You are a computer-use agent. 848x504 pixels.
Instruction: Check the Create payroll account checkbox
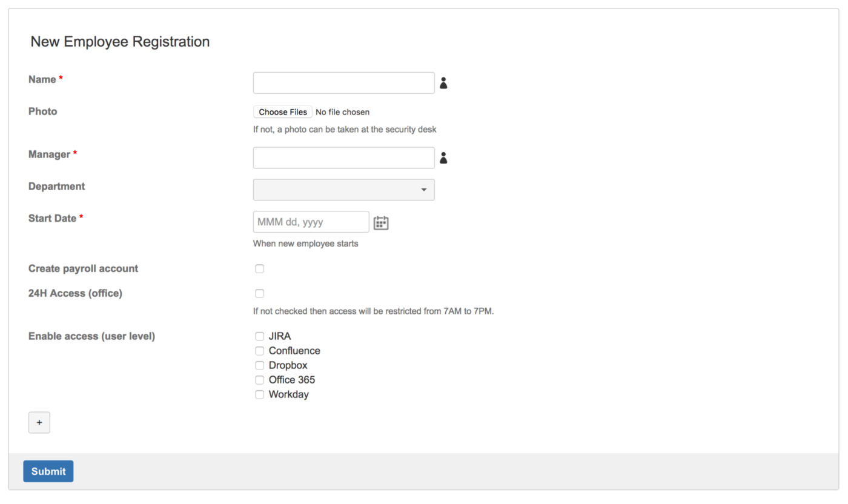259,268
